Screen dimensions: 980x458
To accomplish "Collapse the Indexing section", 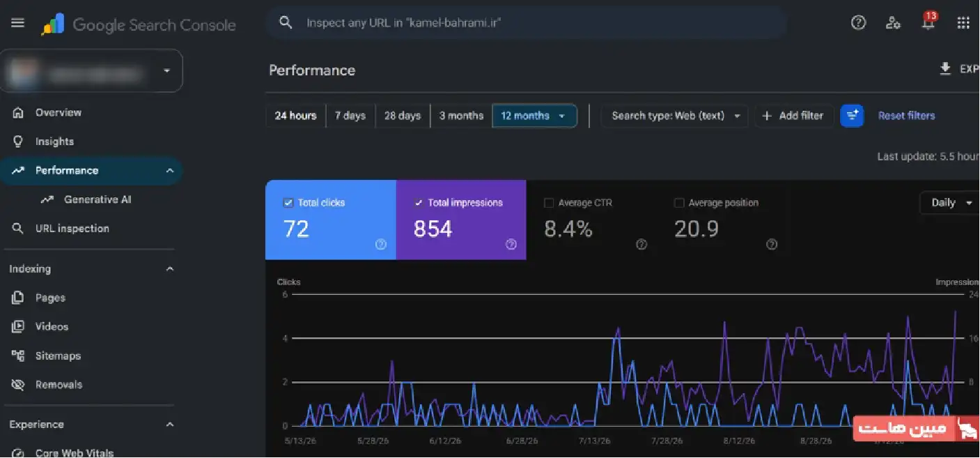I will (169, 269).
